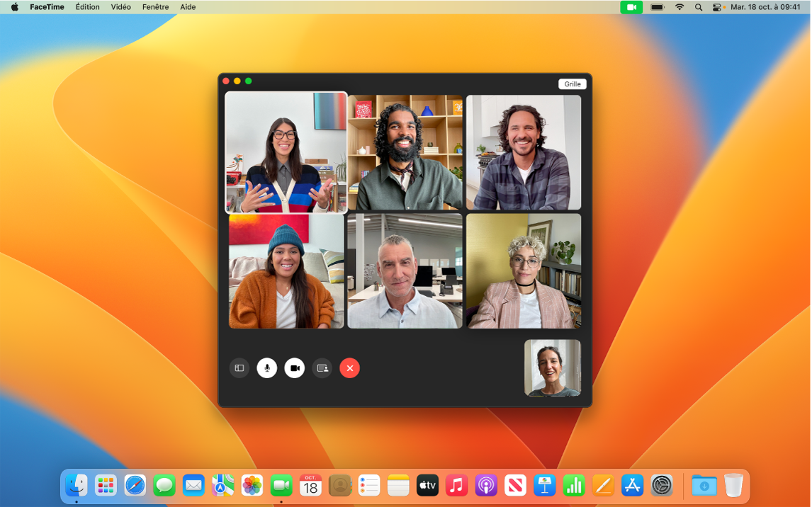812x507 pixels.
Task: Open the Vidéo menu
Action: 120,7
